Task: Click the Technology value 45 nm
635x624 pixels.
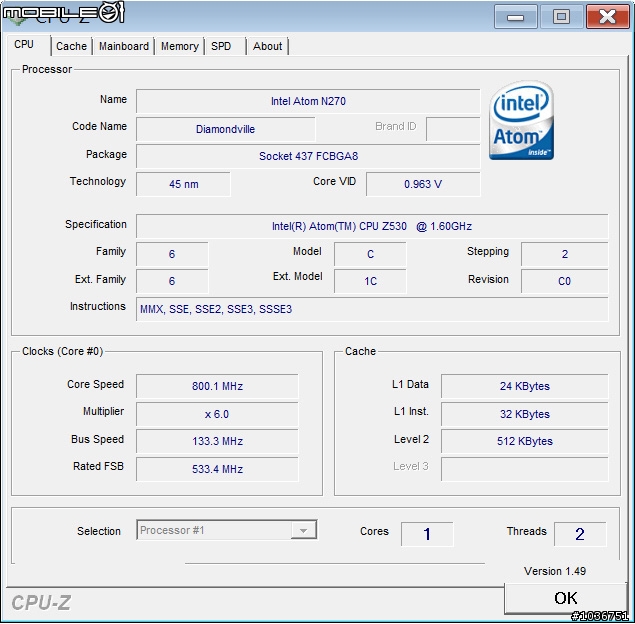Action: (x=183, y=184)
